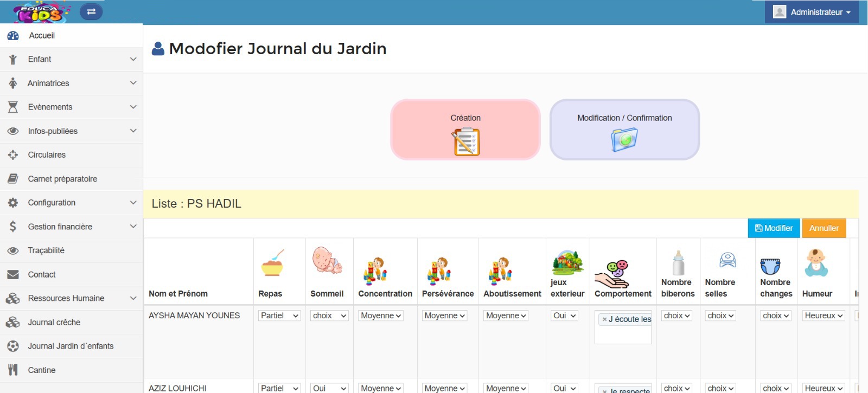Viewport: 868px width, 393px height.
Task: Expand the Enfant menu chevron
Action: (x=133, y=59)
